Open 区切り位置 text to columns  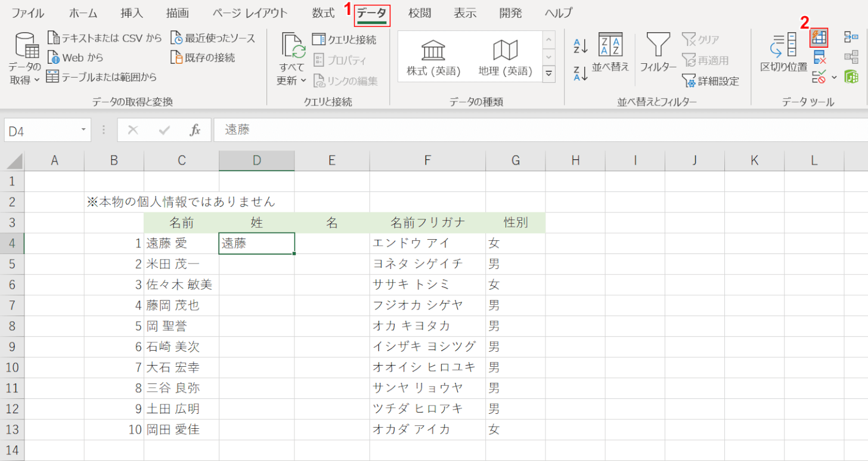pyautogui.click(x=783, y=52)
